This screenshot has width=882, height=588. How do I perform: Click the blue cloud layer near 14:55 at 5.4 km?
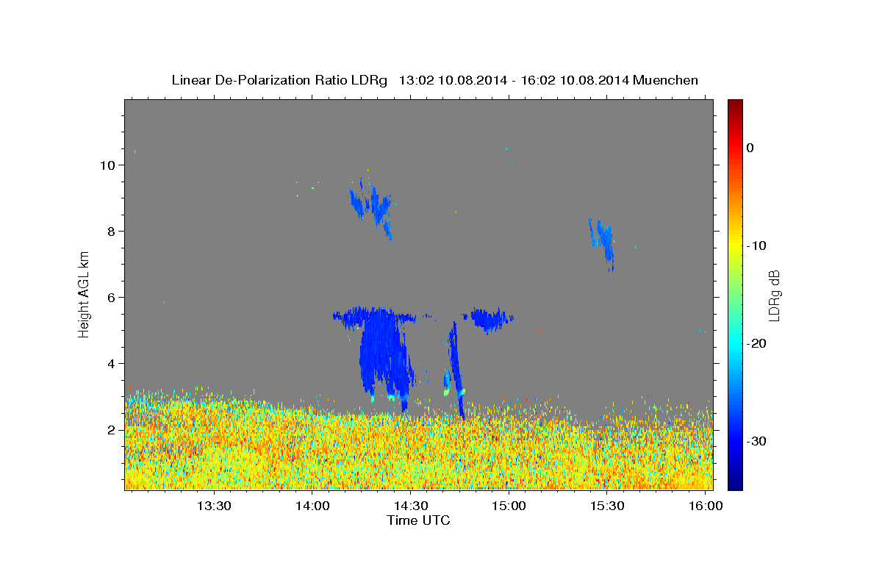tap(491, 319)
